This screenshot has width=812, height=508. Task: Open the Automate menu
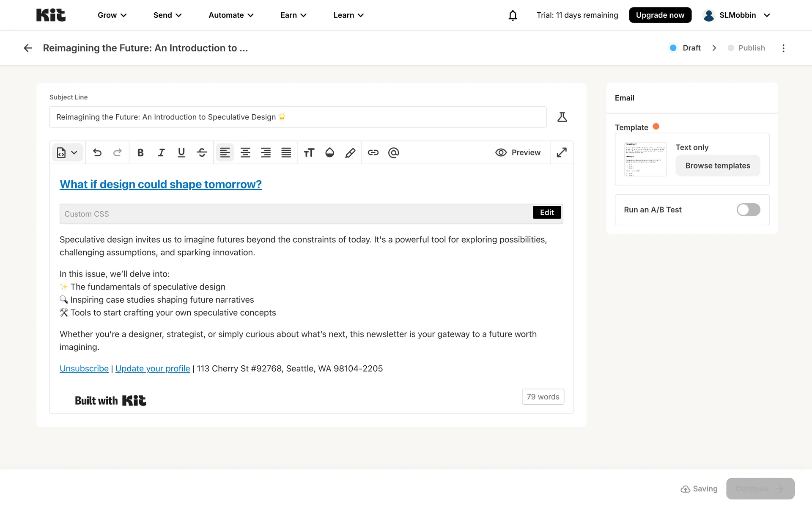231,15
